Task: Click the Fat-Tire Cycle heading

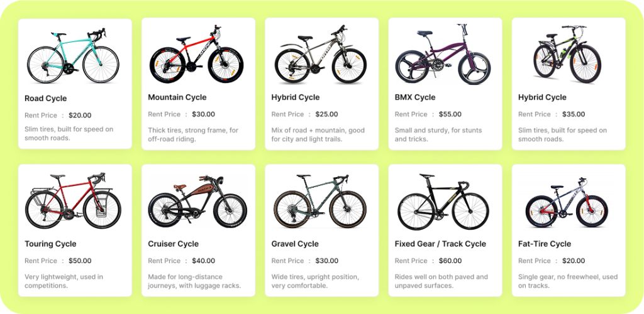Action: click(544, 244)
